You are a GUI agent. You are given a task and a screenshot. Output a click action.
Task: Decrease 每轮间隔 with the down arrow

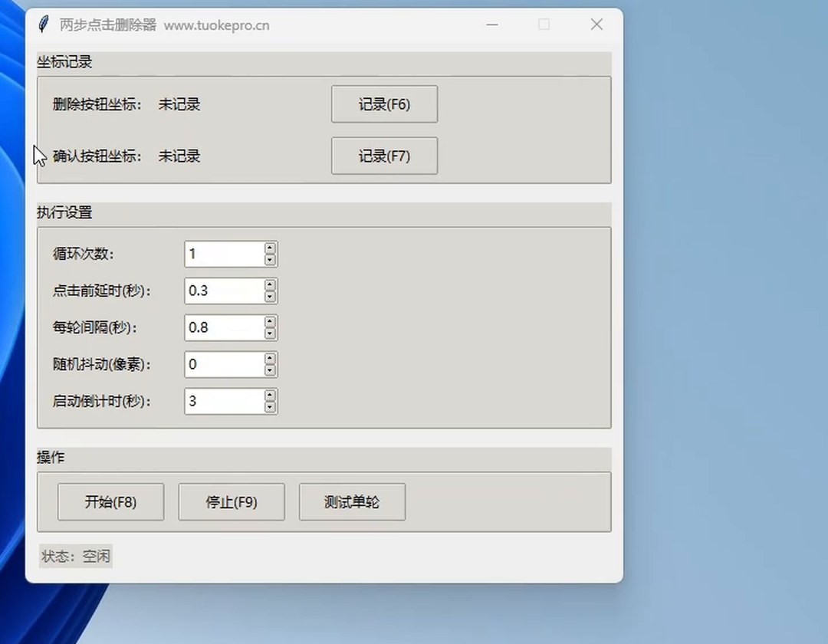[x=271, y=333]
